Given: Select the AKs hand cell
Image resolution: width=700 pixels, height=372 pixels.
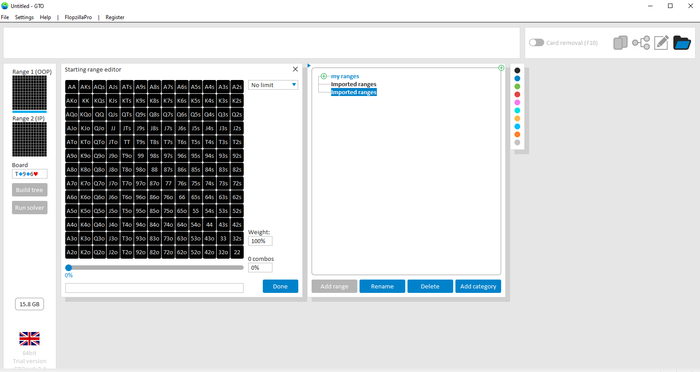Looking at the screenshot, I should click(86, 87).
